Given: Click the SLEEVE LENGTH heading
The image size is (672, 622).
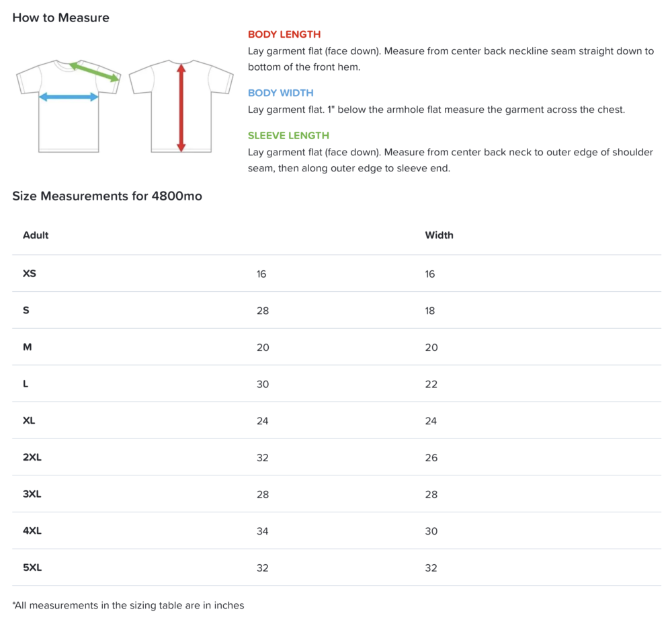Looking at the screenshot, I should click(288, 136).
